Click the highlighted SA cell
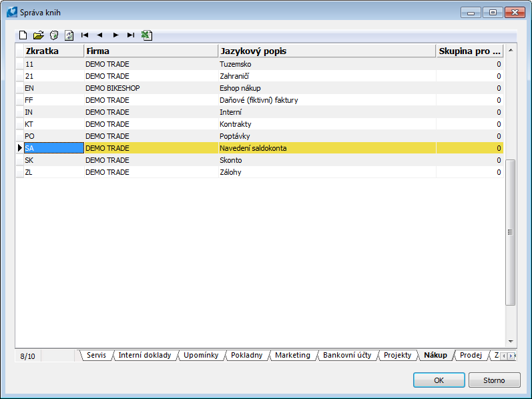The image size is (532, 399). tap(53, 148)
